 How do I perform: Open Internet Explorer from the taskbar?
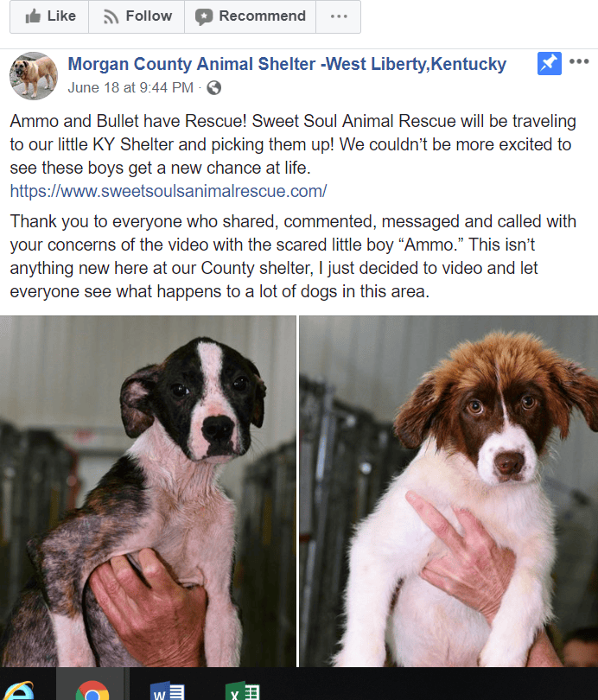18,690
